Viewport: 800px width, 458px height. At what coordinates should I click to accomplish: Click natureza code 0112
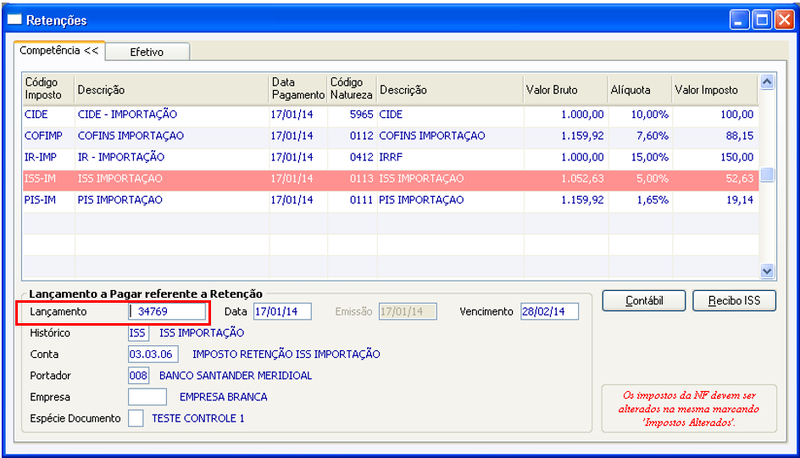(x=361, y=136)
